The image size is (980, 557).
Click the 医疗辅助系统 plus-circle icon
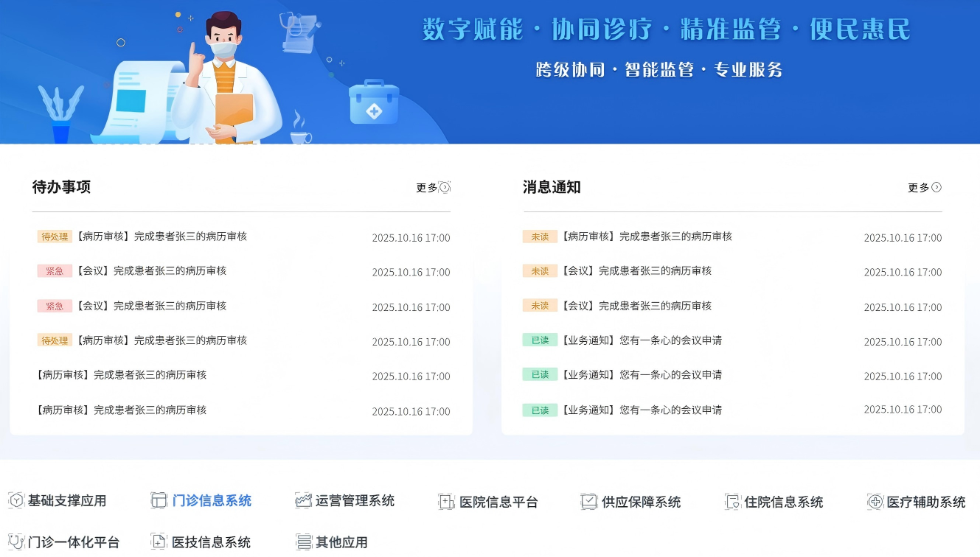pyautogui.click(x=875, y=502)
